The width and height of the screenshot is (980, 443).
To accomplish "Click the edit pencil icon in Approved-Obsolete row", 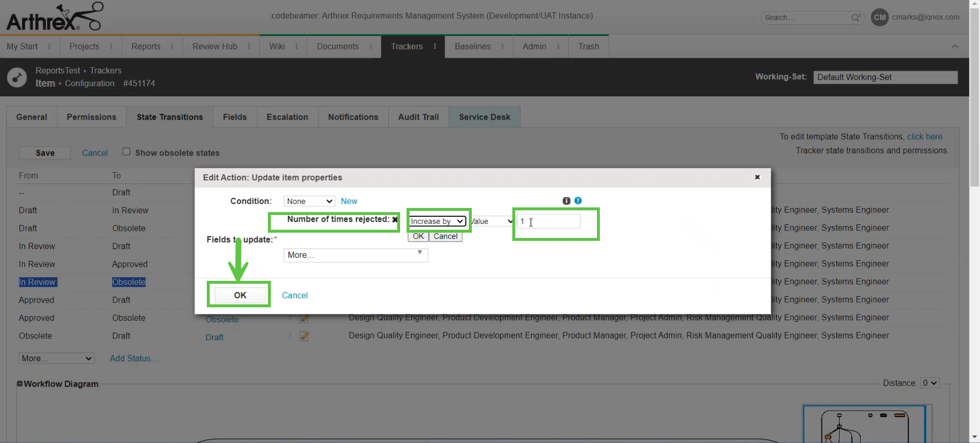I will (304, 318).
